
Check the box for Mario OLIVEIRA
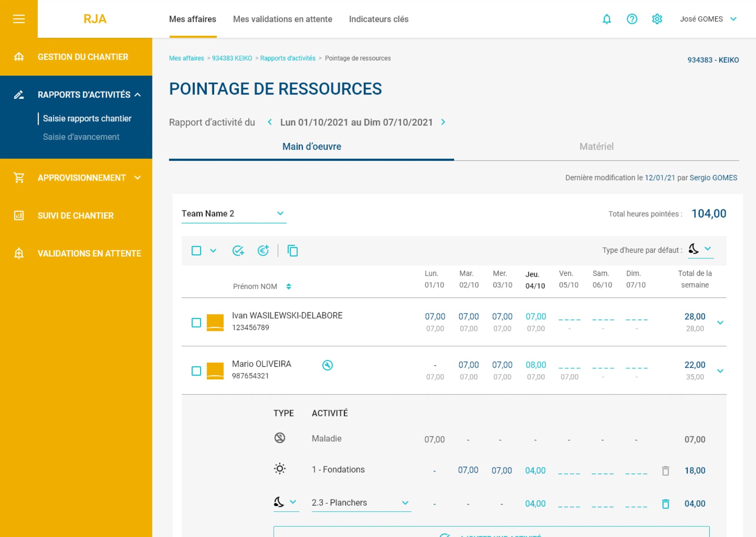click(196, 371)
